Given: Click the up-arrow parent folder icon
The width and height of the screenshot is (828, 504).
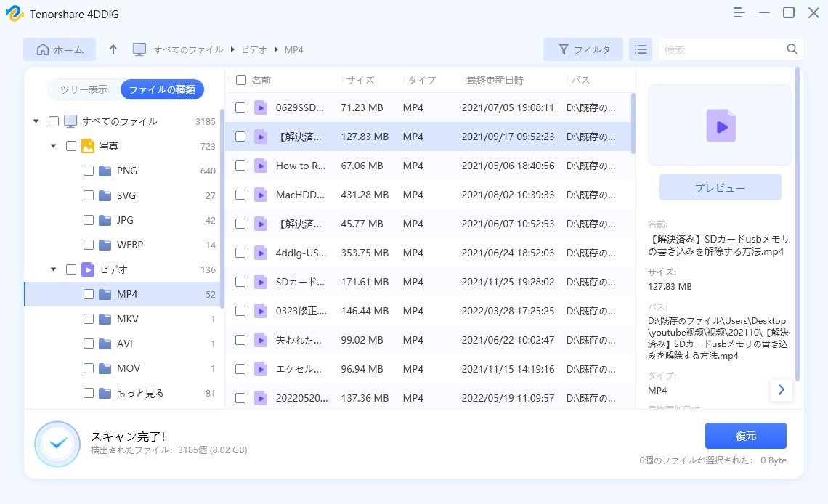Looking at the screenshot, I should (x=113, y=49).
